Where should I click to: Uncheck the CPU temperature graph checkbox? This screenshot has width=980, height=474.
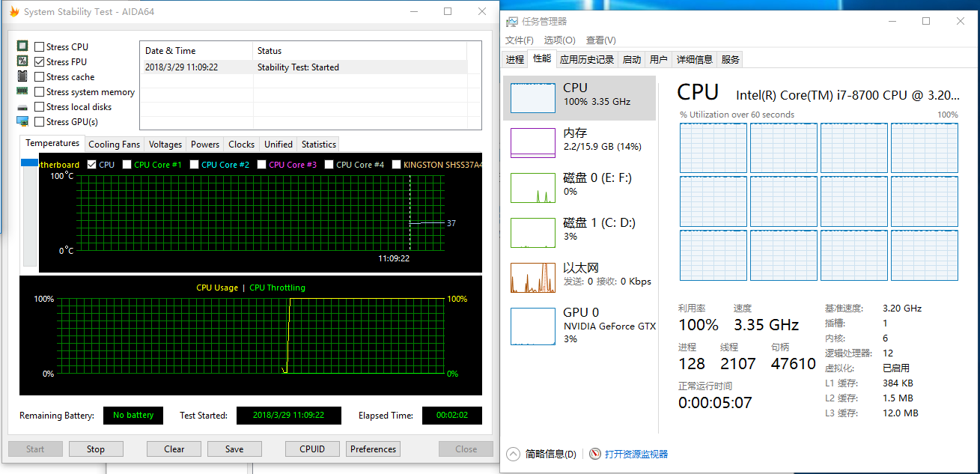pos(92,164)
